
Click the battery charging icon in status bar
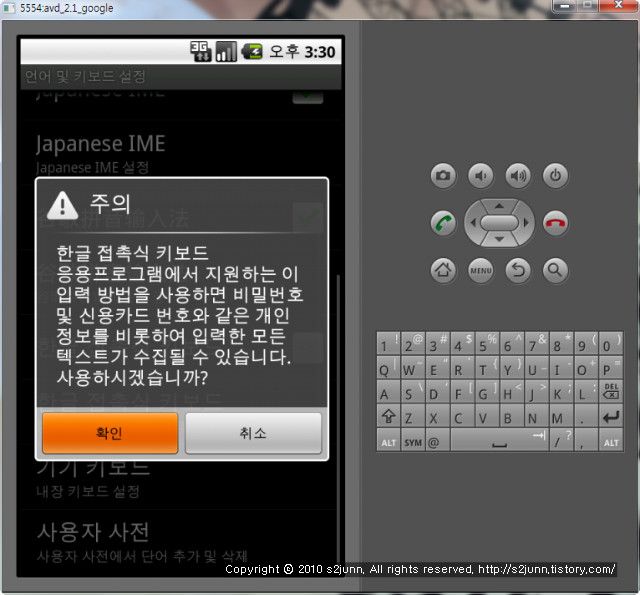click(x=252, y=51)
